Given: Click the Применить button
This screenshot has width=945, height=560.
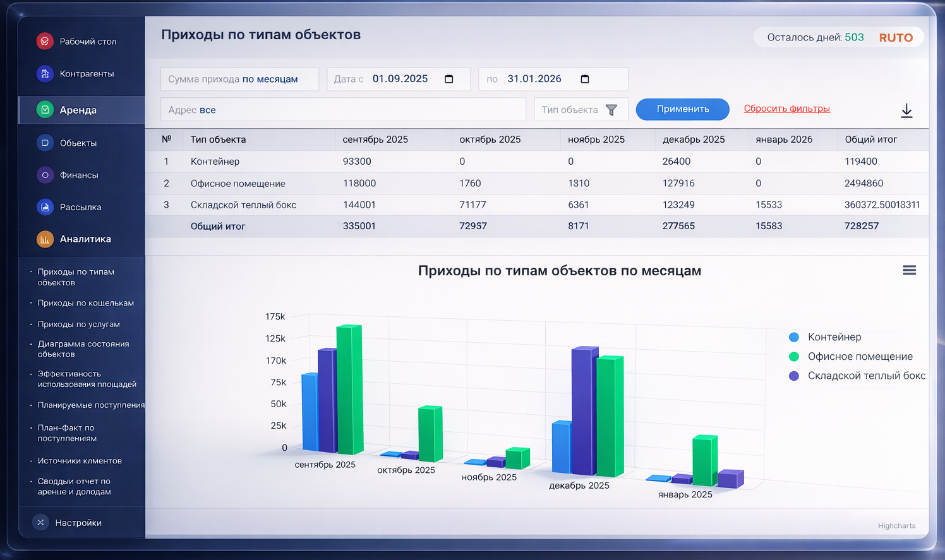Looking at the screenshot, I should (x=683, y=109).
